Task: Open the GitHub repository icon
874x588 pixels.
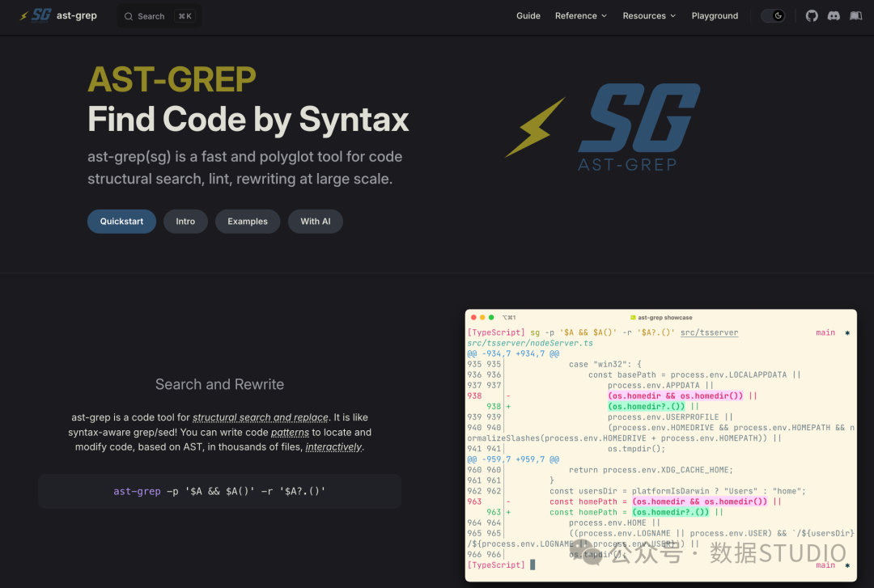Action: (812, 15)
